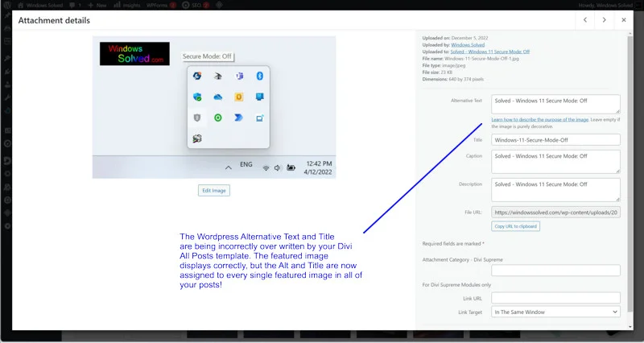The height and width of the screenshot is (343, 644).
Task: Click inside the Caption text area
Action: click(555, 162)
